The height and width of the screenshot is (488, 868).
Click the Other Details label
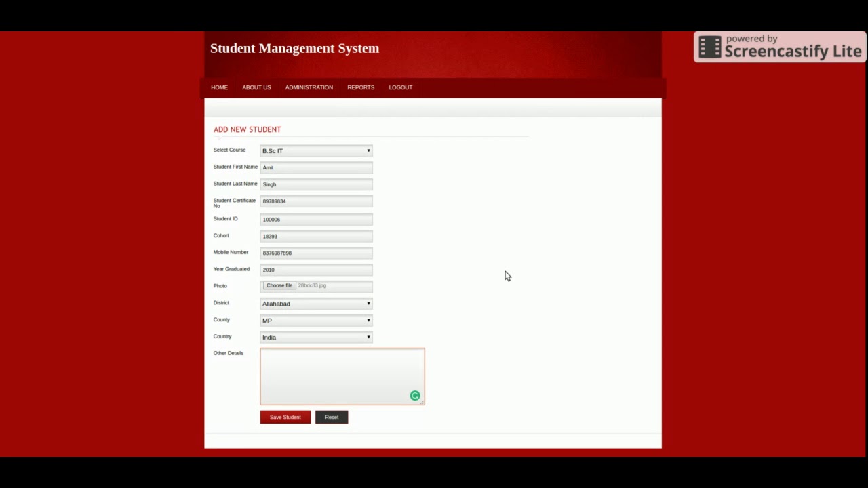228,353
